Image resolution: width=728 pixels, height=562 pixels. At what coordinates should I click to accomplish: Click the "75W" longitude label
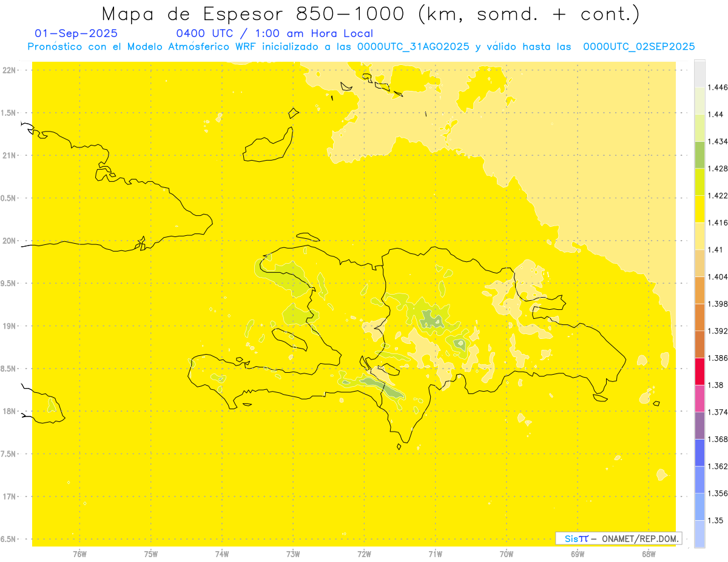click(150, 554)
